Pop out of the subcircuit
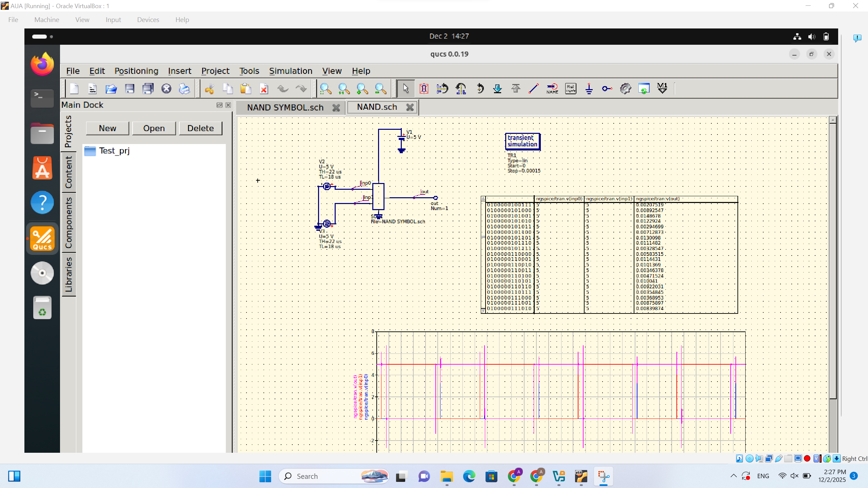The height and width of the screenshot is (488, 868). tap(516, 89)
